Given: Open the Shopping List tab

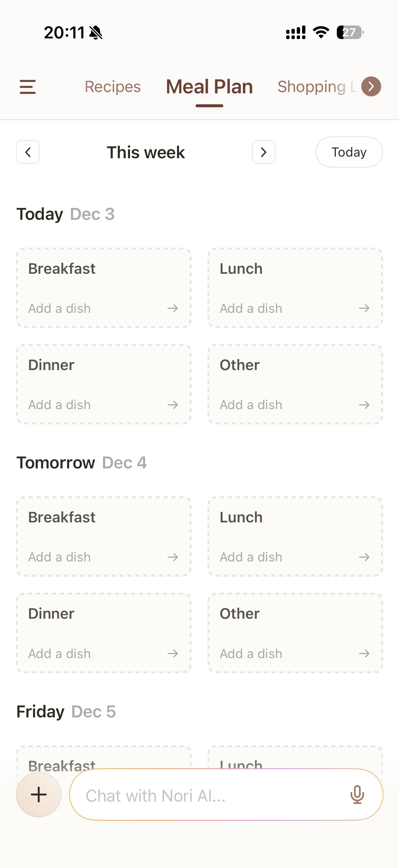Looking at the screenshot, I should (317, 87).
